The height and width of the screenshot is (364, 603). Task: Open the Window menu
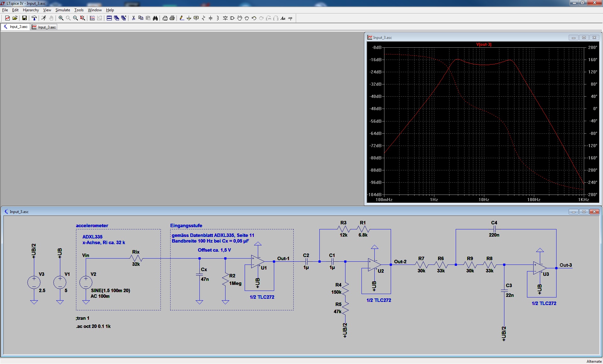95,10
